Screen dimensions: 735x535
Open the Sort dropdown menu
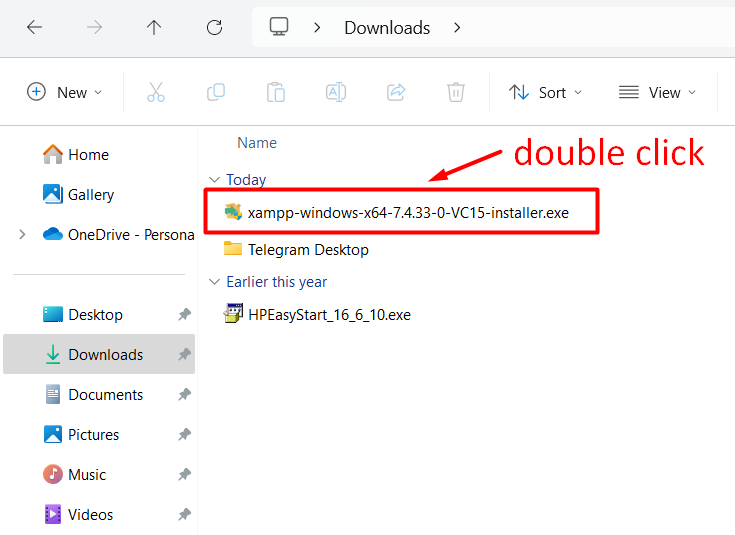[x=546, y=92]
